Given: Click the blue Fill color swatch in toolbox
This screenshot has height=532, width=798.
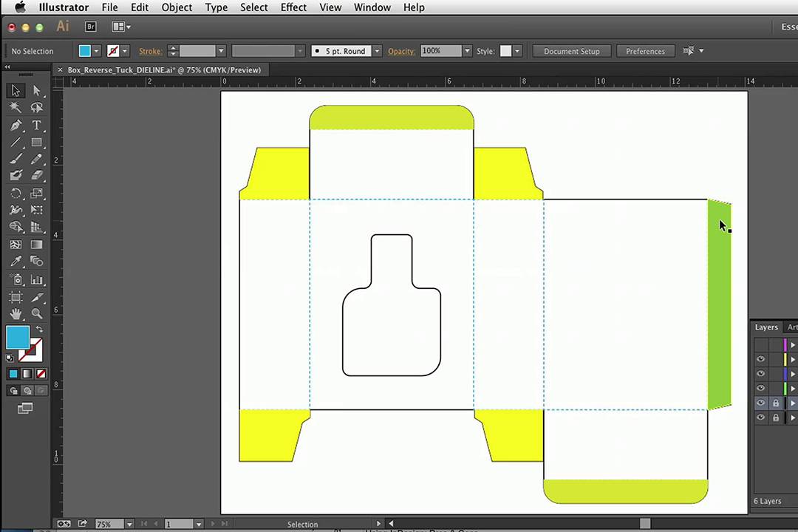Looking at the screenshot, I should [x=18, y=338].
